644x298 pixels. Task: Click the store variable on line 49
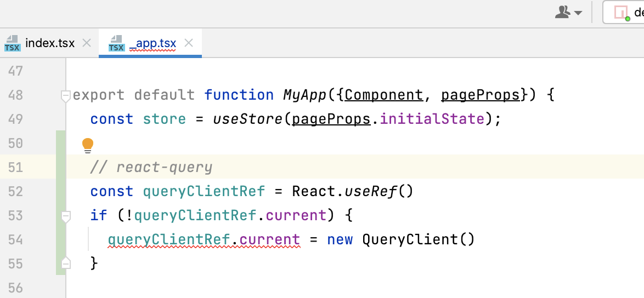click(x=164, y=119)
